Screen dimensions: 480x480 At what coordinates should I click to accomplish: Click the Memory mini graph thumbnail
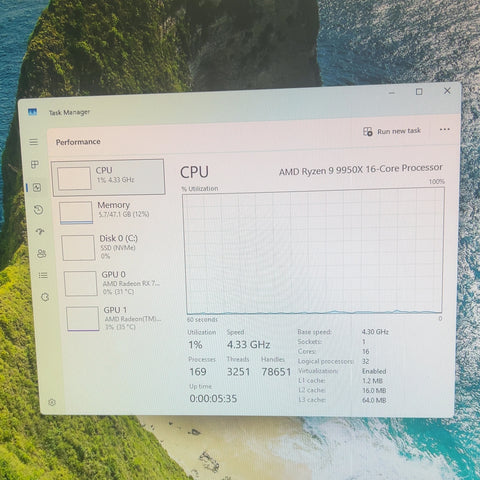(76, 212)
